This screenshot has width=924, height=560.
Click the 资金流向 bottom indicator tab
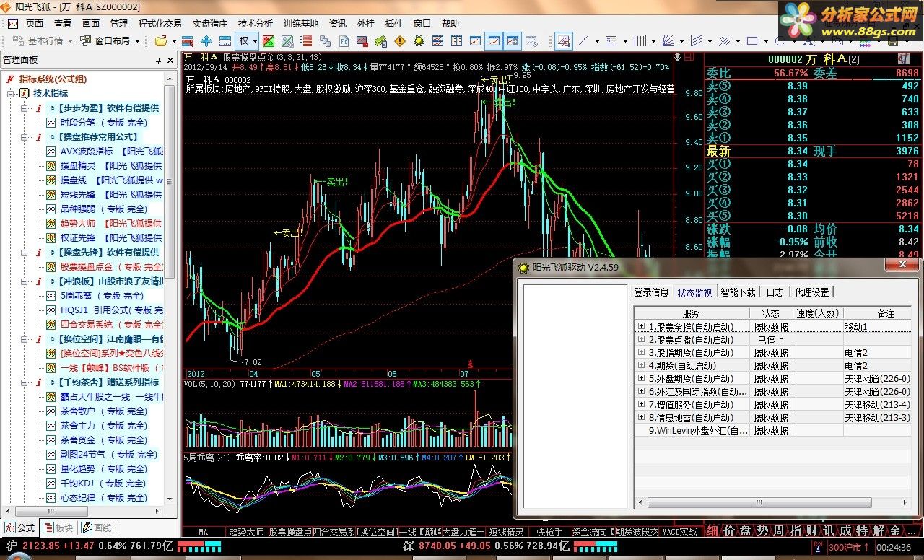[589, 532]
